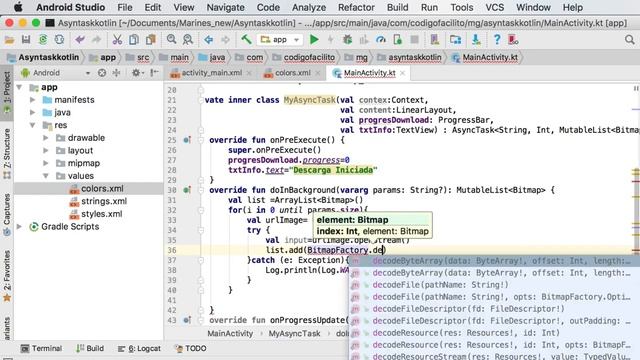Click the Copy icon
640x360 pixels.
pyautogui.click(x=134, y=40)
